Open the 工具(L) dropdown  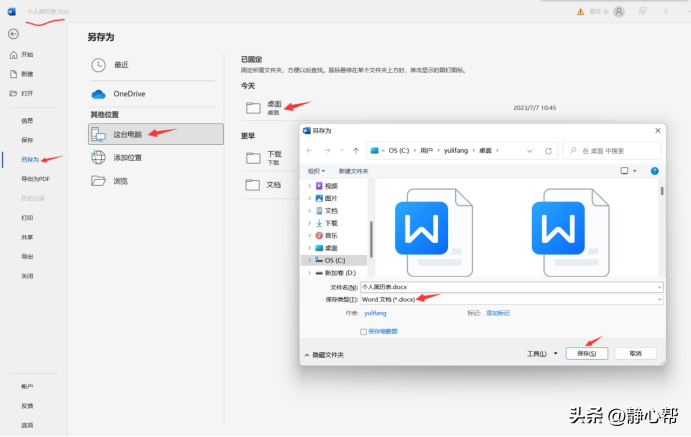tap(542, 354)
